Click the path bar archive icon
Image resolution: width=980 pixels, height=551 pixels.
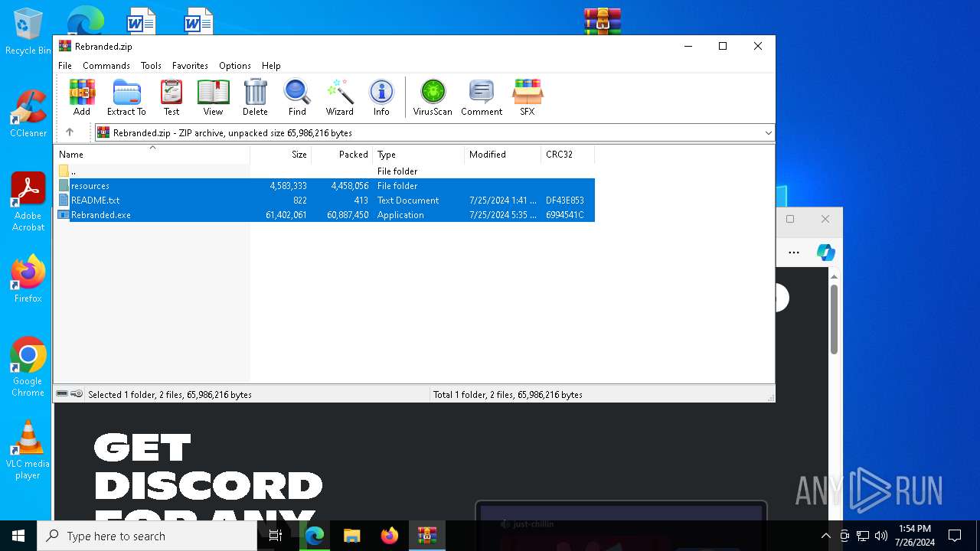pos(103,132)
